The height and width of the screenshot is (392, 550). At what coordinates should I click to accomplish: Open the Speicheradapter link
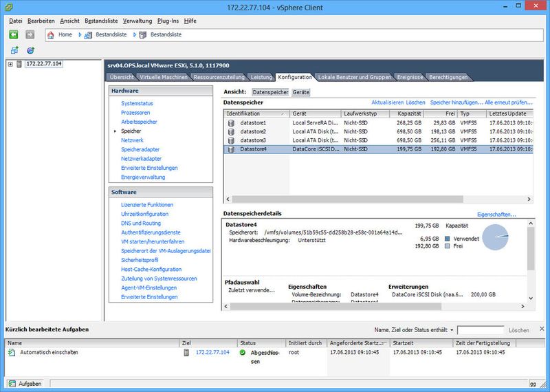coord(140,149)
